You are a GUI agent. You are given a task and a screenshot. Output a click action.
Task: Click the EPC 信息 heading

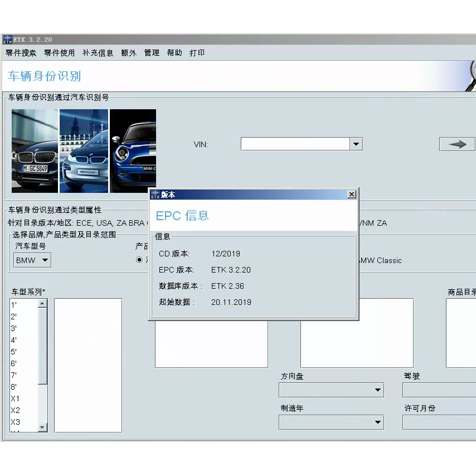182,216
